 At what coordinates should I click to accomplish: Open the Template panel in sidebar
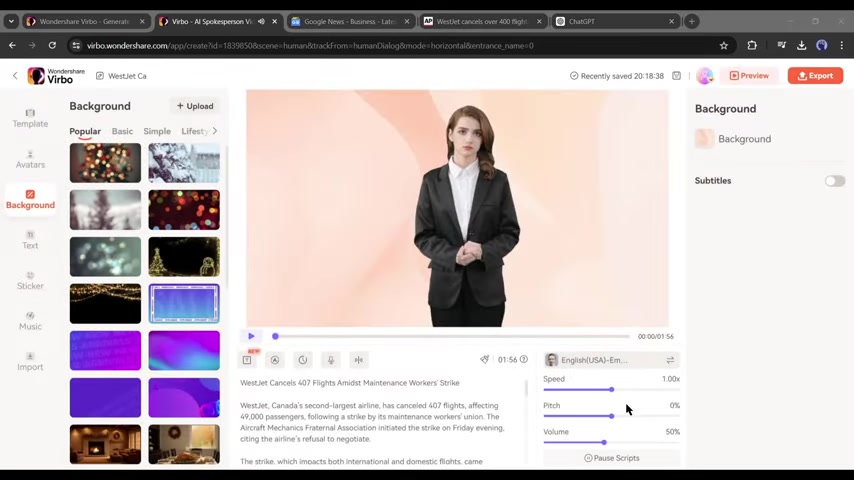coord(30,118)
